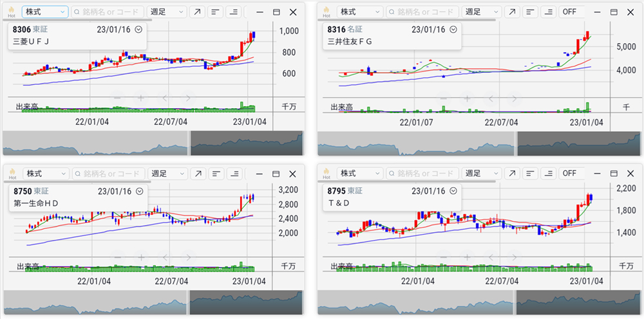Click the left-align lines icon in 第一生命HD window

[216, 174]
